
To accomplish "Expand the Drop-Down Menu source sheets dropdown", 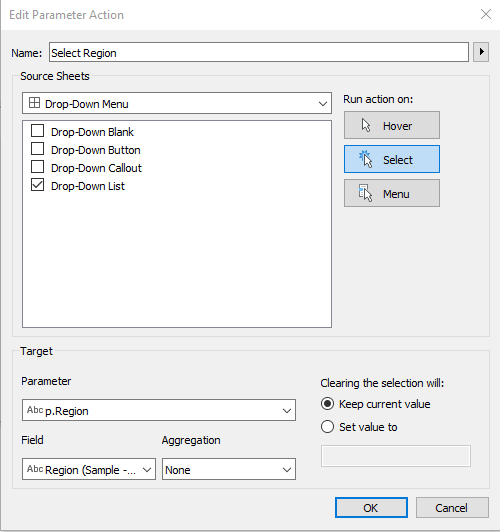I will (177, 103).
